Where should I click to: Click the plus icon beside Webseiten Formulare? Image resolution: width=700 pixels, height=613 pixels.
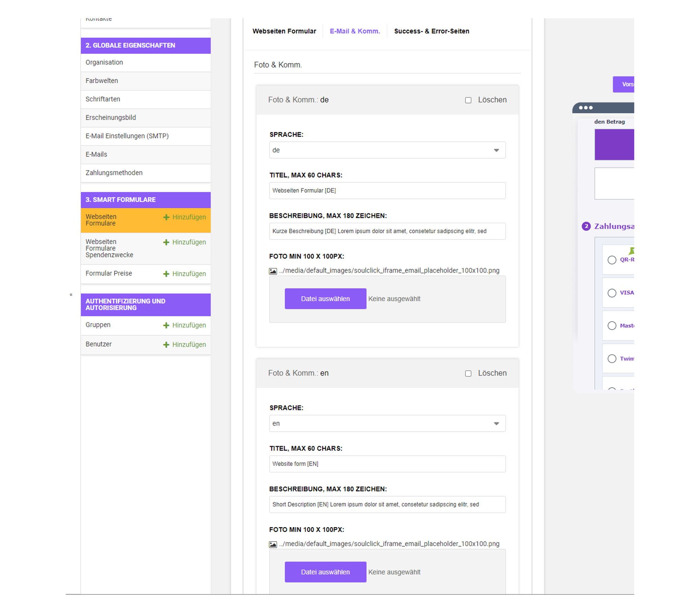[x=166, y=217]
